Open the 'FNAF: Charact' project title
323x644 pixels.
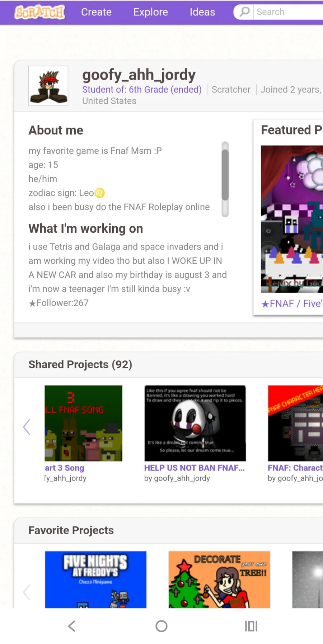(x=295, y=468)
